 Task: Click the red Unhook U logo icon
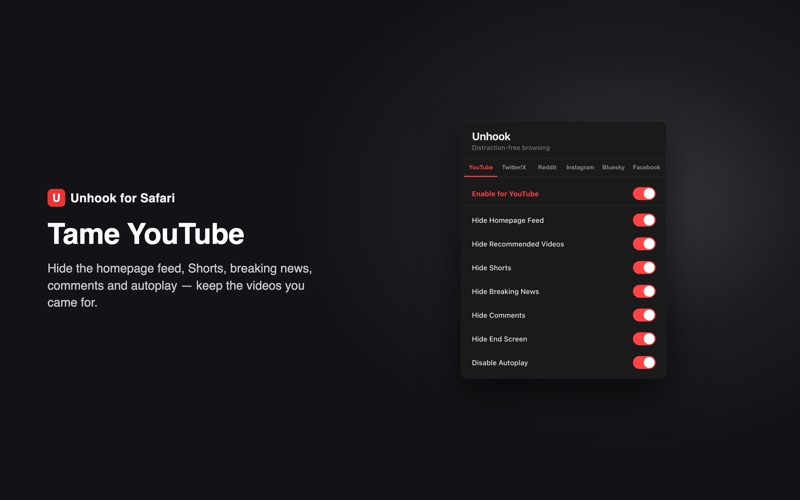point(56,198)
